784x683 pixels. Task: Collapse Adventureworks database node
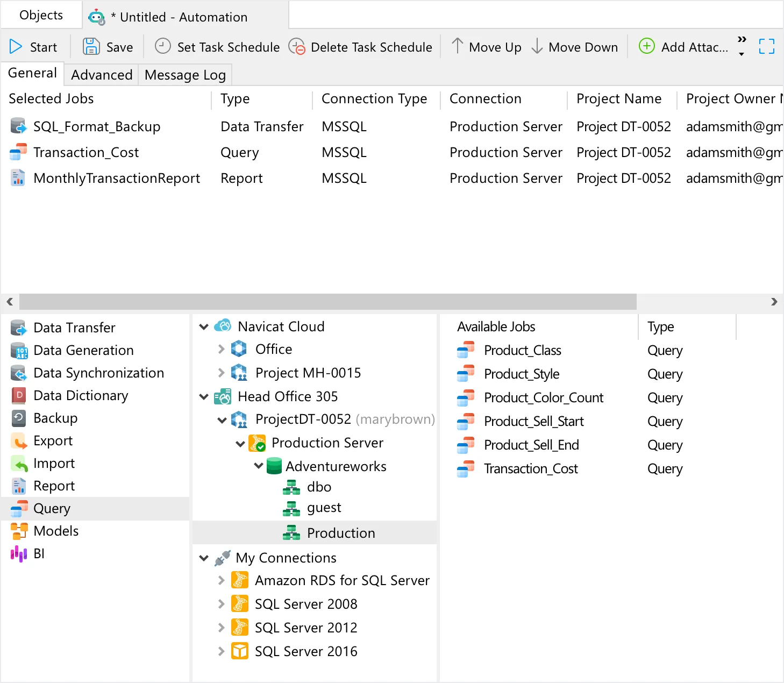coord(259,466)
